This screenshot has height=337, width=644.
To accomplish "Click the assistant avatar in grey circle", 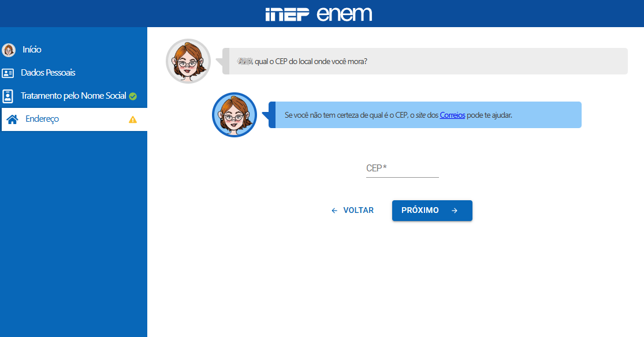I will point(188,61).
